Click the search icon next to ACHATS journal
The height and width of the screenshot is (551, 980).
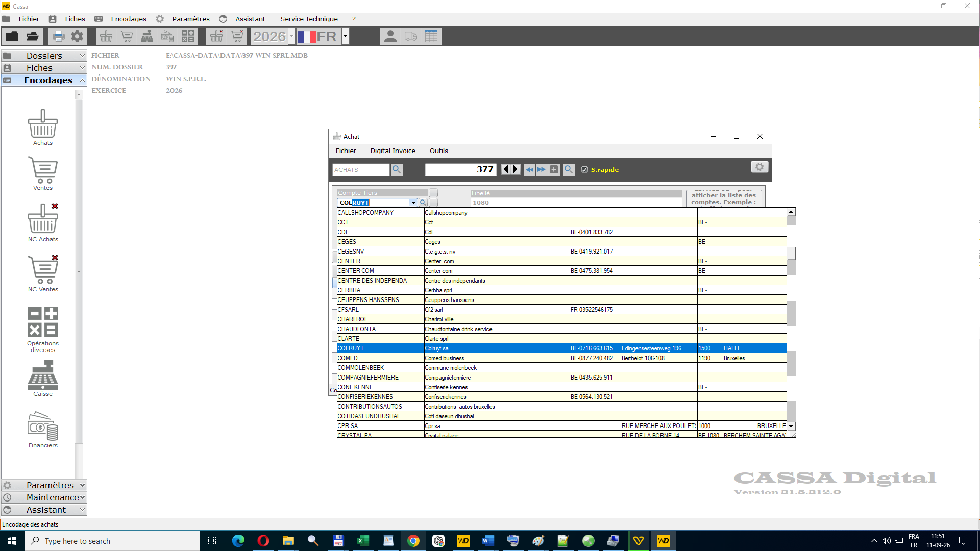pyautogui.click(x=397, y=169)
